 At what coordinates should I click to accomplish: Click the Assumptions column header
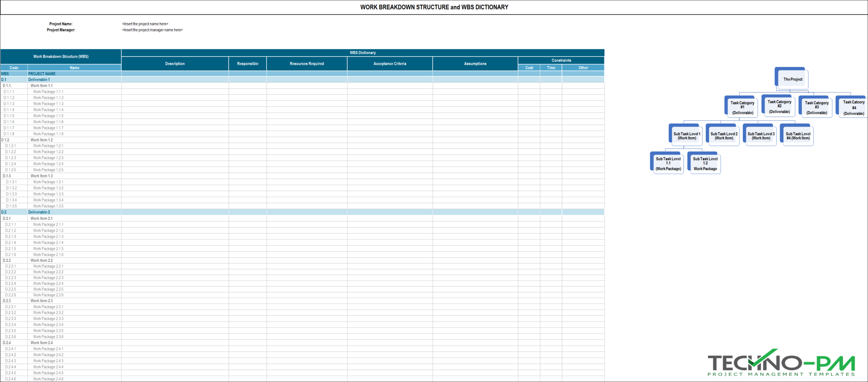[x=475, y=64]
